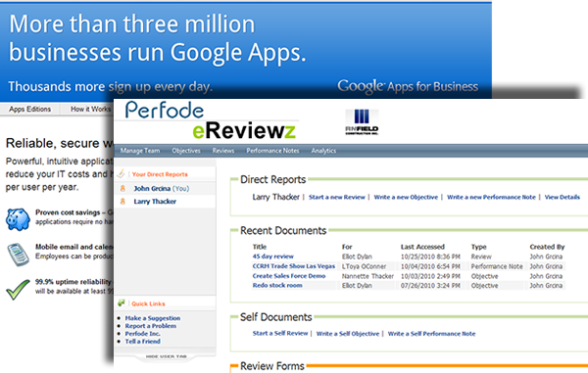This screenshot has width=588, height=373.
Task: Click the Type column header
Action: click(479, 247)
